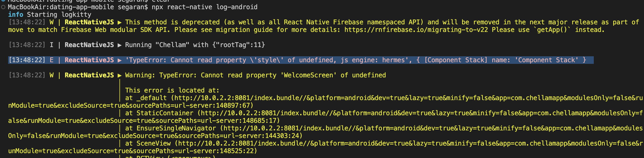
Task: Click the arrow marker on the highlighted error line
Action: click(x=119, y=60)
